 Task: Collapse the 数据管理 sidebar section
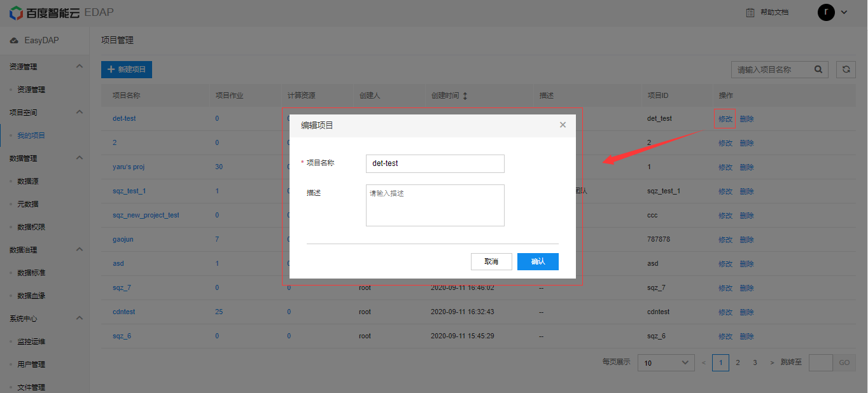[x=79, y=158]
